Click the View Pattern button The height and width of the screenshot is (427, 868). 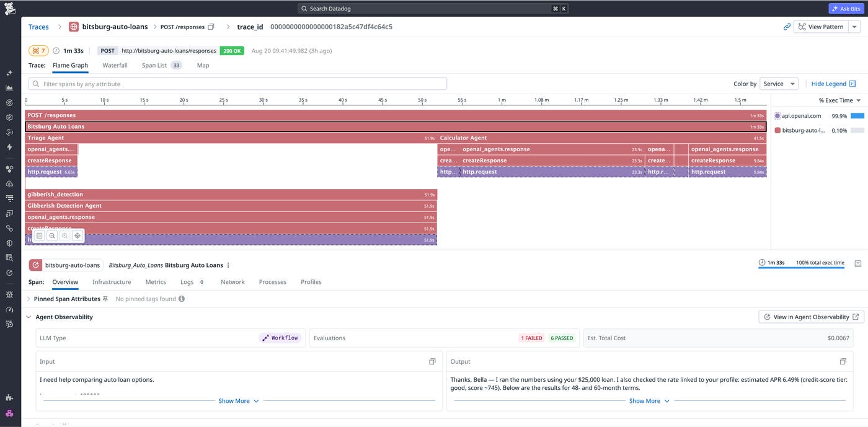(821, 27)
